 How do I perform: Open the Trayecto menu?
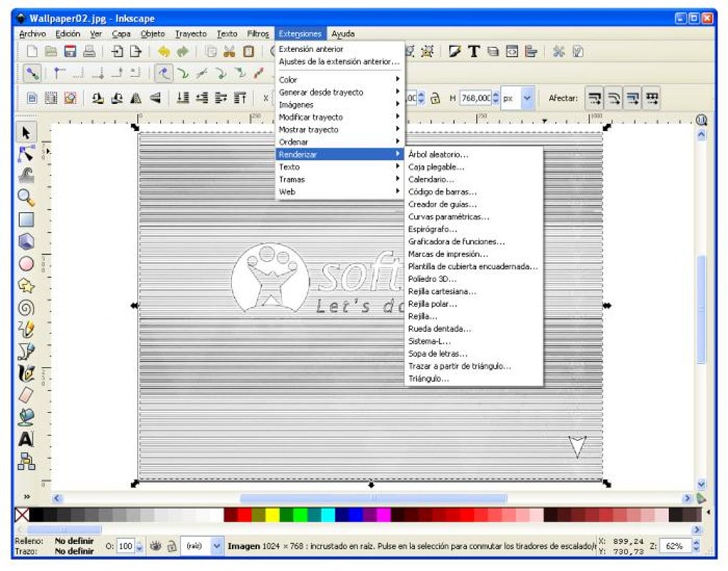[x=191, y=34]
